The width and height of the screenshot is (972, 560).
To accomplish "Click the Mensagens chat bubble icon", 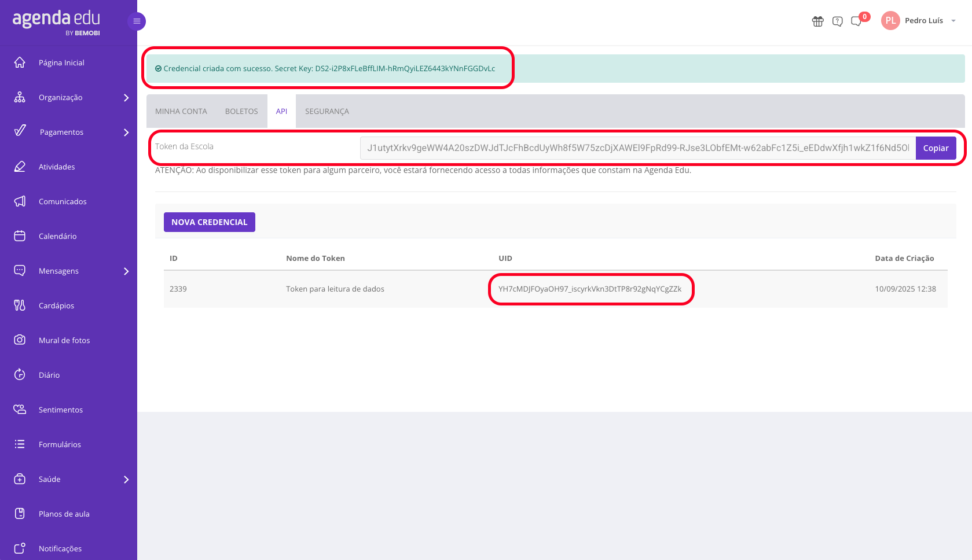I will point(20,271).
